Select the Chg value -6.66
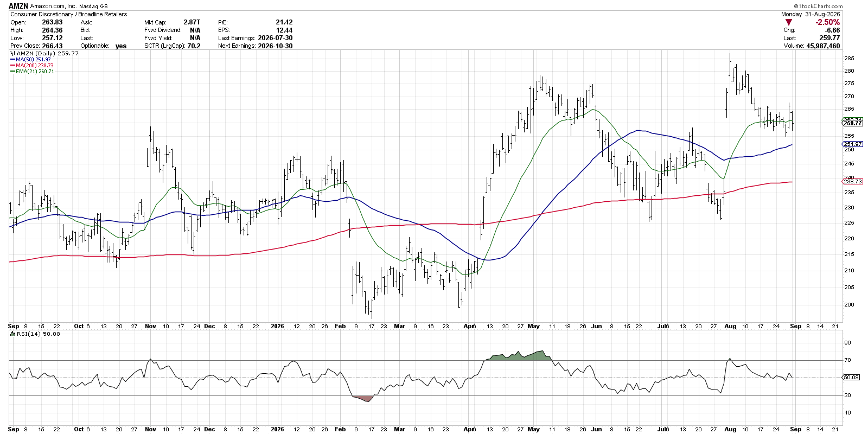The width and height of the screenshot is (868, 434). [832, 30]
